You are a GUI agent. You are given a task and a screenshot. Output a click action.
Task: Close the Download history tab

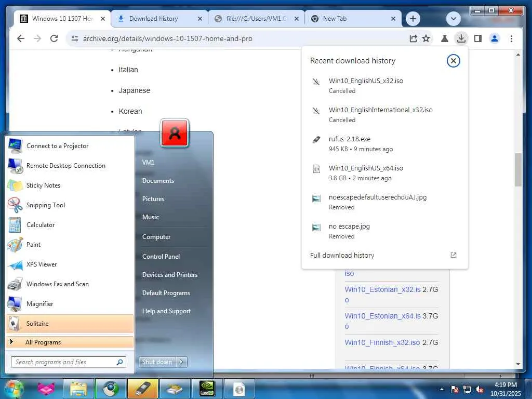coord(200,19)
